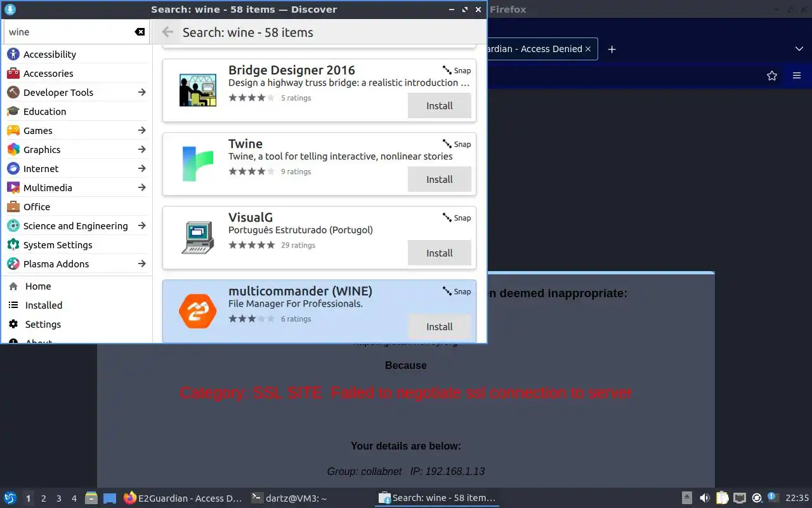Select the Plasma Addons category icon
This screenshot has height=508, width=812.
coord(13,264)
